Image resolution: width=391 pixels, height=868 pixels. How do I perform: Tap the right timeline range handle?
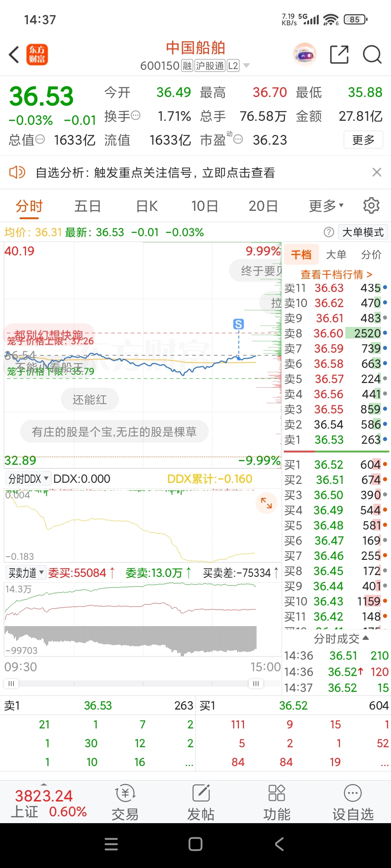(256, 683)
